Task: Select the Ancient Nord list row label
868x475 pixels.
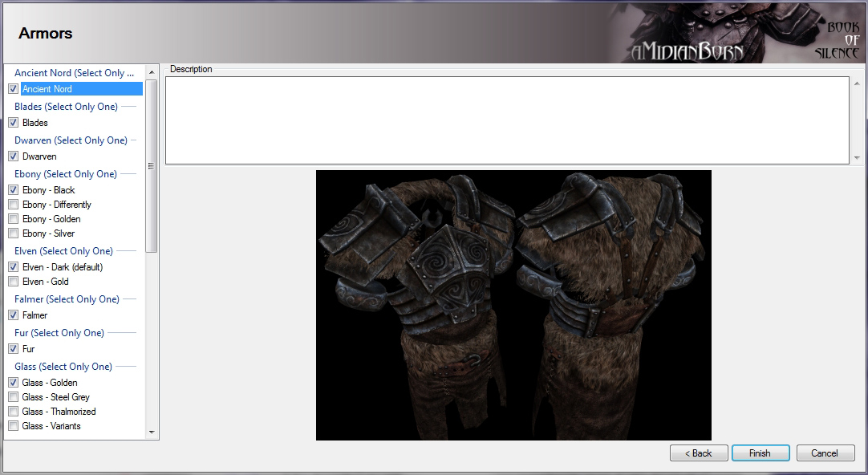Action: 82,88
